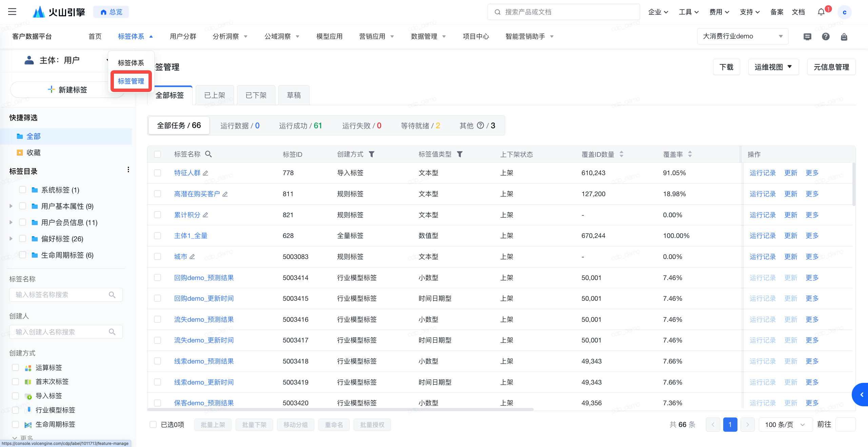Expand the 偏好标签 folder

(x=11, y=239)
